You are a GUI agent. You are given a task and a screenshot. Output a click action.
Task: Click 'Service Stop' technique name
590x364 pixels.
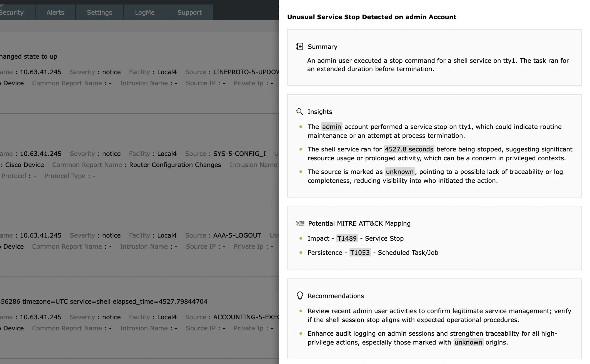[384, 238]
